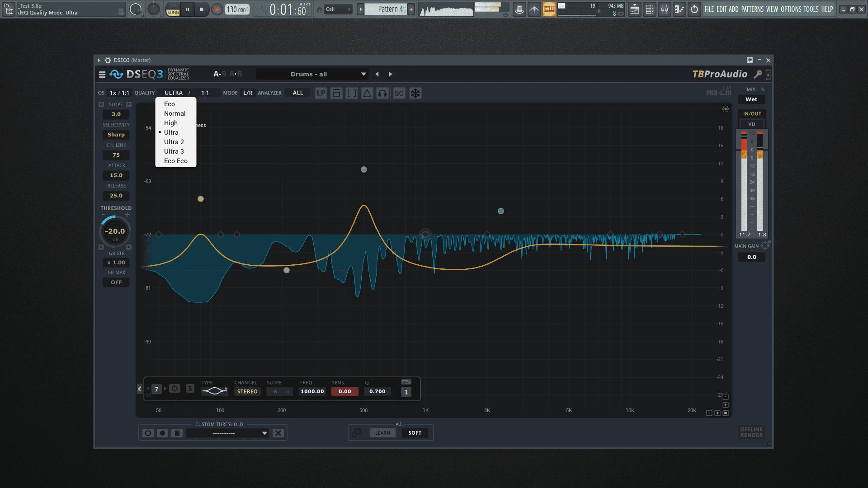Open the DSEQ3 hamburger menu
868x488 pixels.
tap(102, 74)
